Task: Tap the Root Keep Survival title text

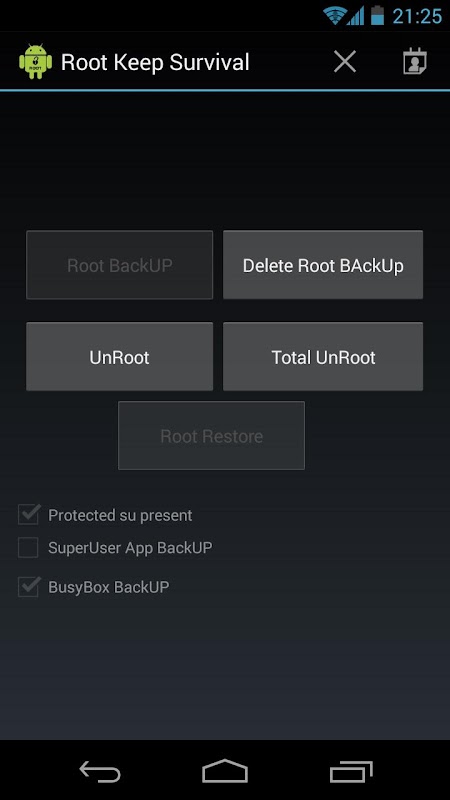Action: coord(155,62)
